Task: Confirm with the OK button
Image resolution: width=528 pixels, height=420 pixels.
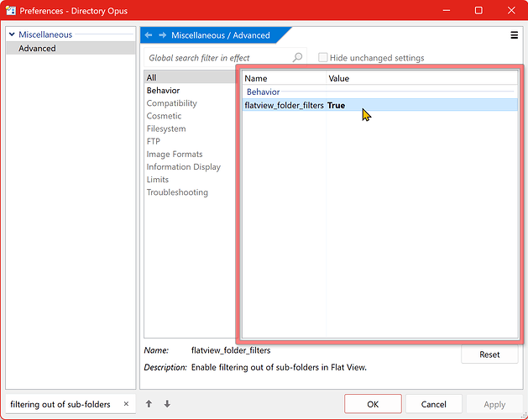Action: pos(373,404)
